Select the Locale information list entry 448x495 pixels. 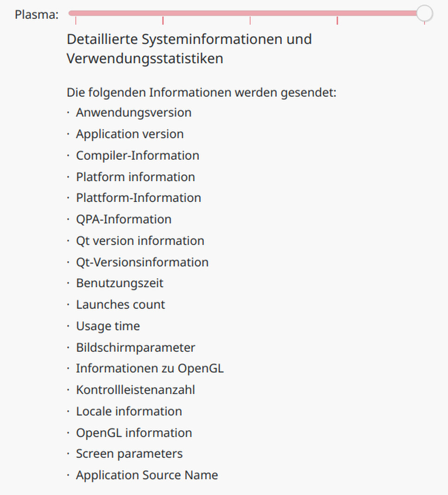129,412
